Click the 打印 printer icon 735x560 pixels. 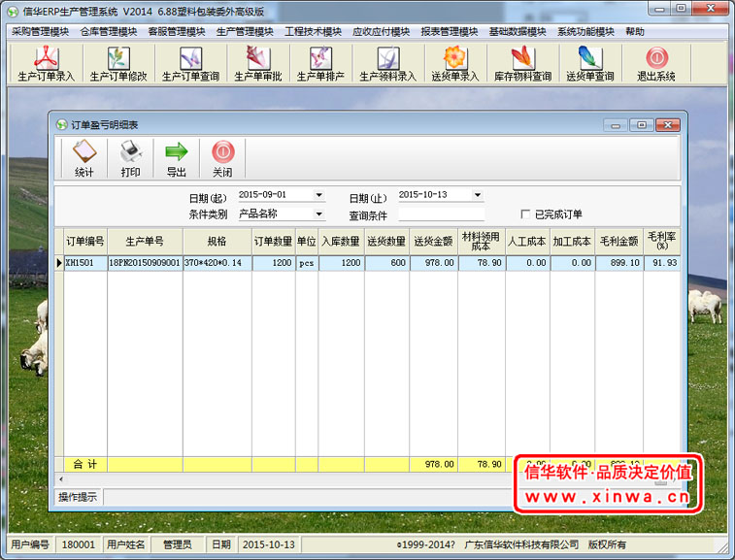coord(130,158)
